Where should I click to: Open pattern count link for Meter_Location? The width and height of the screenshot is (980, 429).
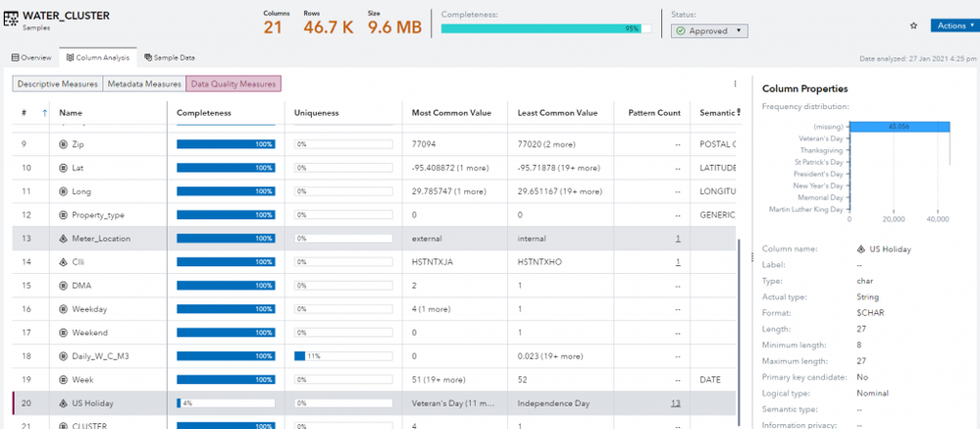pos(677,239)
